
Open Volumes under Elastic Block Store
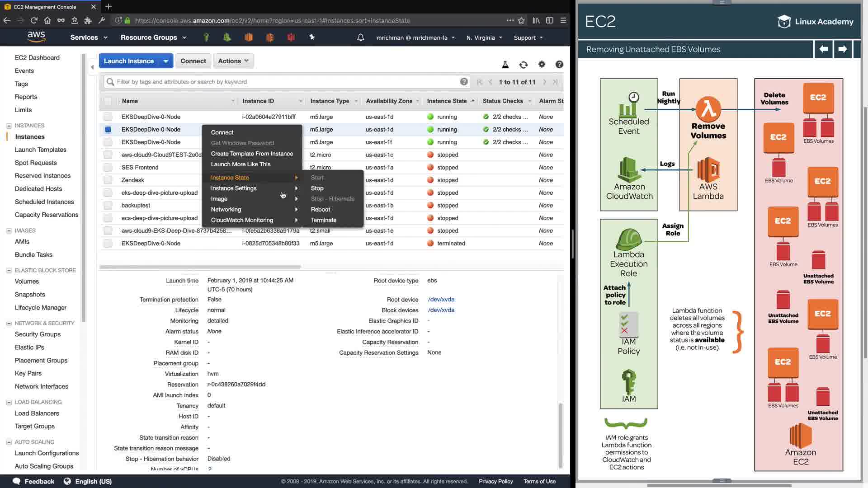click(27, 281)
